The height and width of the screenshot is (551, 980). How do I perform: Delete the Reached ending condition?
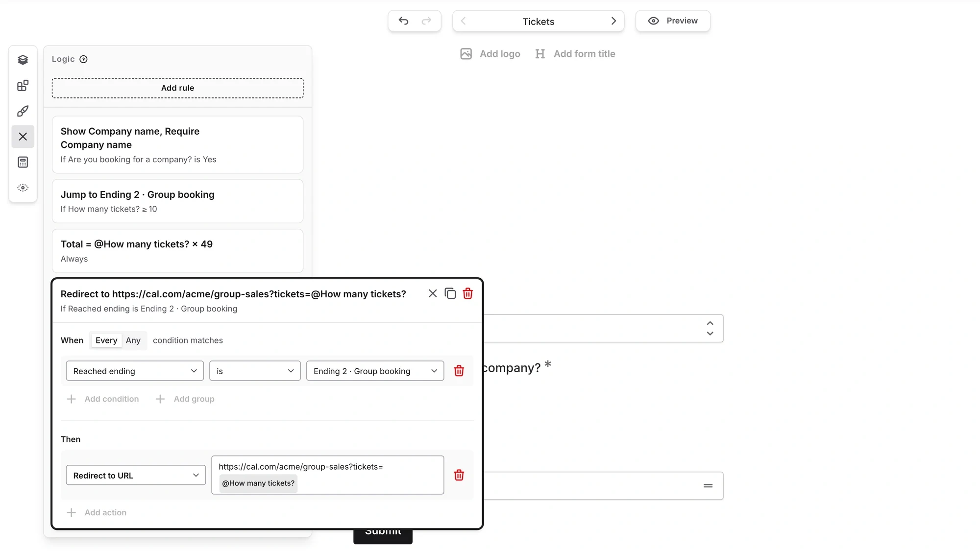pos(459,371)
